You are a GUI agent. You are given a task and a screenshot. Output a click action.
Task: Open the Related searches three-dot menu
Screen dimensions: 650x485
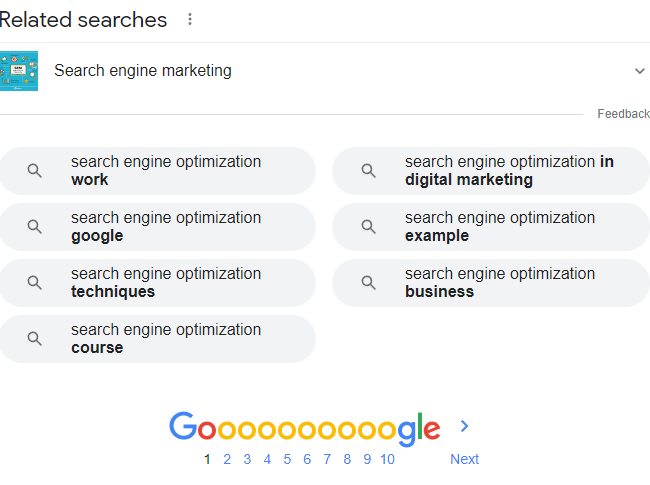tap(190, 19)
